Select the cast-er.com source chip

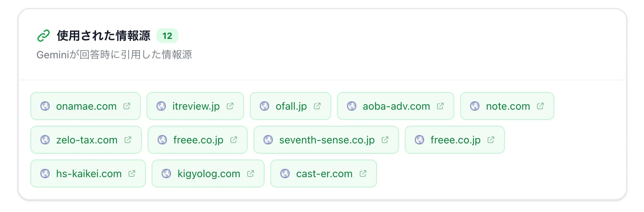(x=323, y=173)
